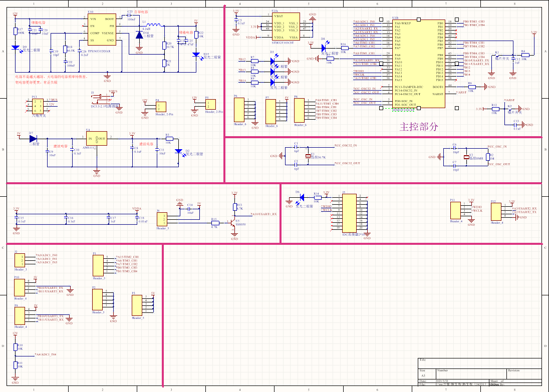Click the Y1 32.768K crystal
The image size is (549, 392).
(308, 156)
